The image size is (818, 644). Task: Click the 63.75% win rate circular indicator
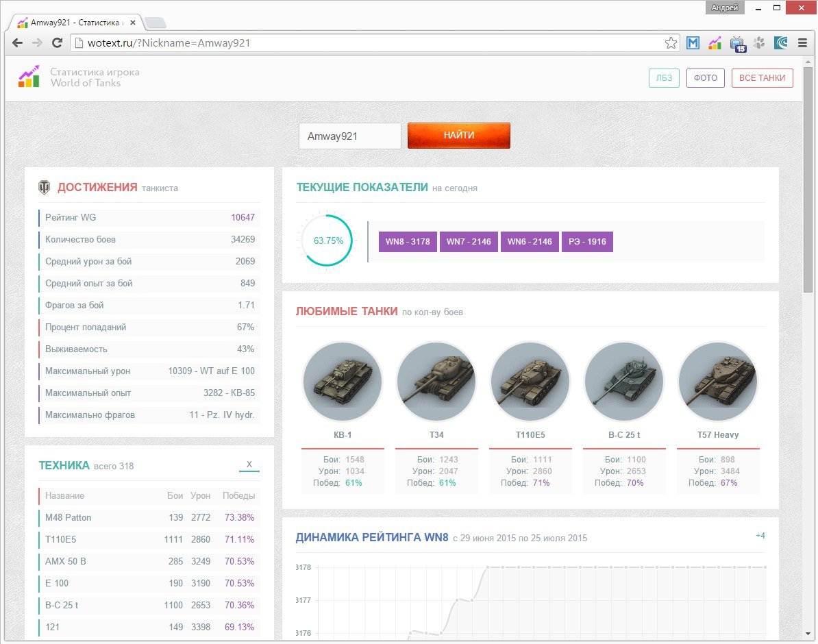tap(327, 240)
